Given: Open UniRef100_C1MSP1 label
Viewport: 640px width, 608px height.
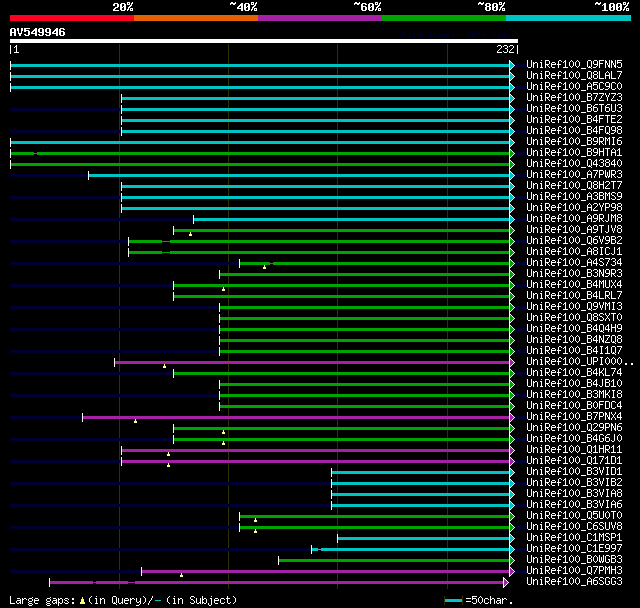Looking at the screenshot, I should (x=574, y=538).
